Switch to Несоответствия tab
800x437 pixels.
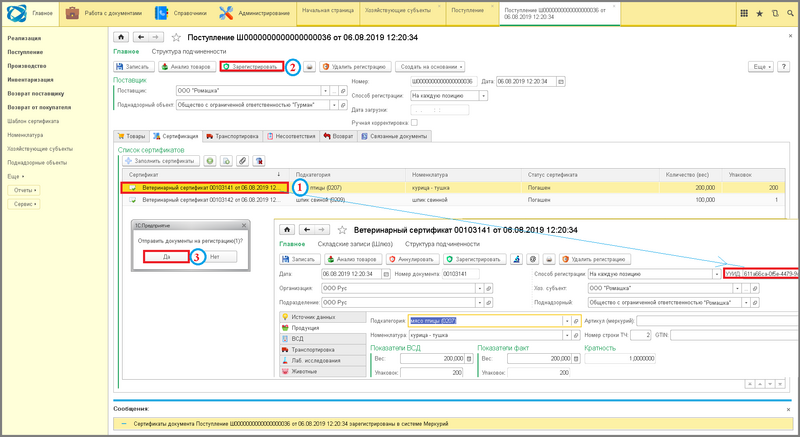(x=291, y=136)
